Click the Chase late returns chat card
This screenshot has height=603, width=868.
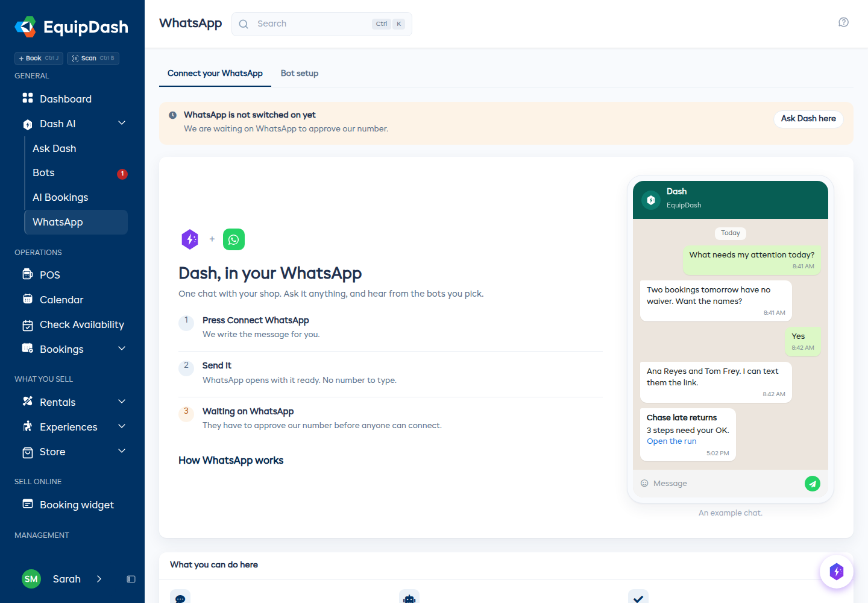click(688, 435)
